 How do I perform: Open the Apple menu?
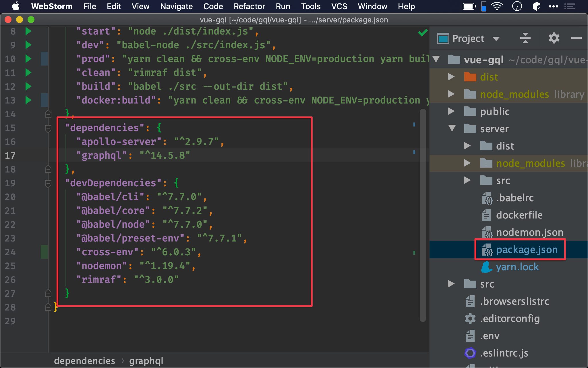(16, 6)
